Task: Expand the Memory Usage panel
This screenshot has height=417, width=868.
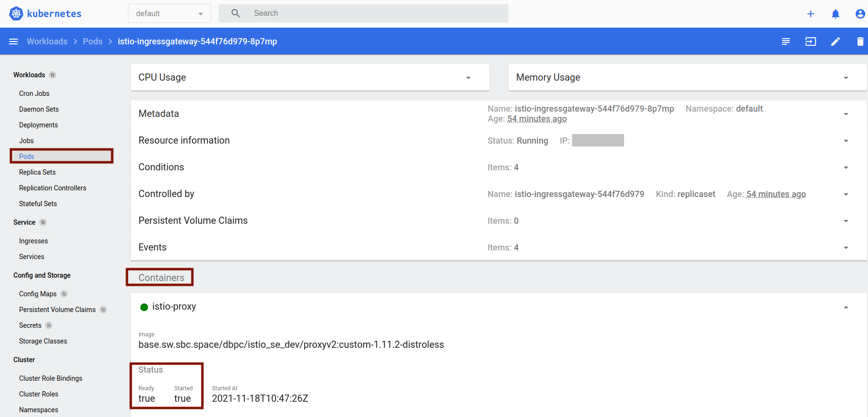Action: click(x=846, y=78)
